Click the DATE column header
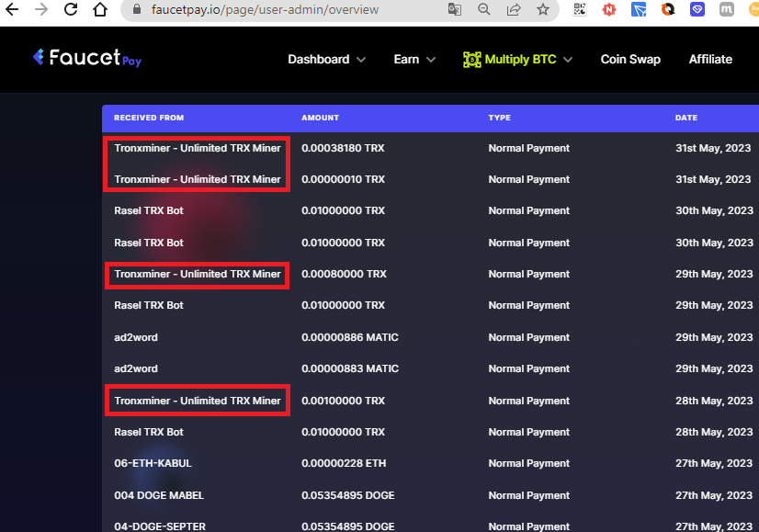 [x=685, y=118]
